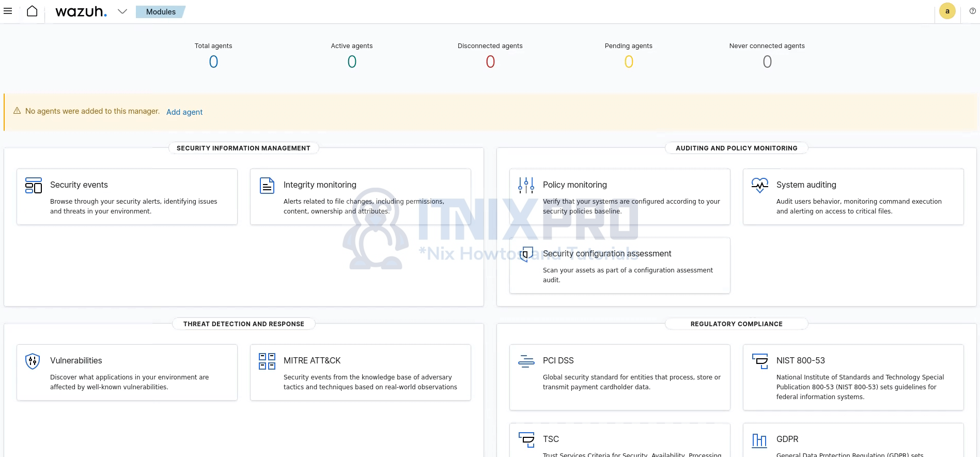Open the user avatar menu
This screenshot has width=980, height=457.
click(x=947, y=11)
